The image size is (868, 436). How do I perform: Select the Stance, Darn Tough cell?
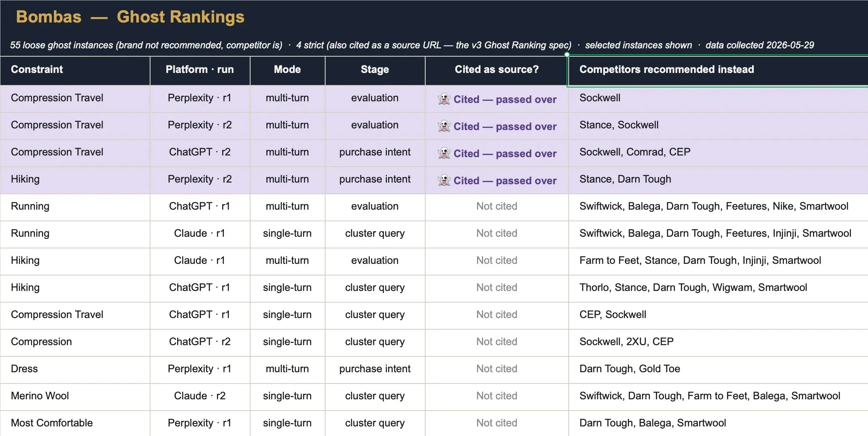click(x=718, y=180)
